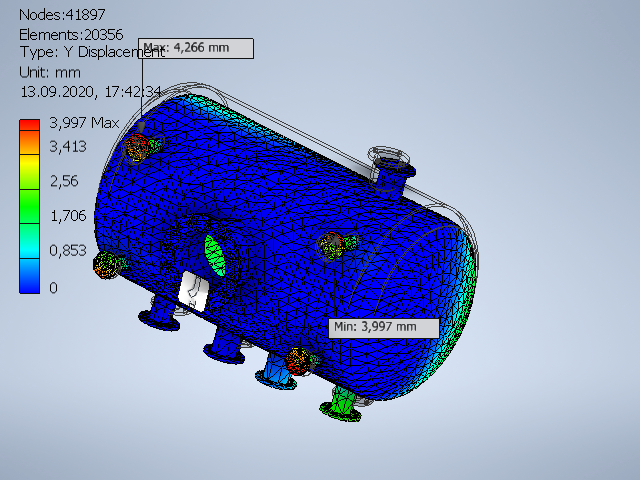This screenshot has width=640, height=480.
Task: Click the '1,706' legend value
Action: (68, 216)
